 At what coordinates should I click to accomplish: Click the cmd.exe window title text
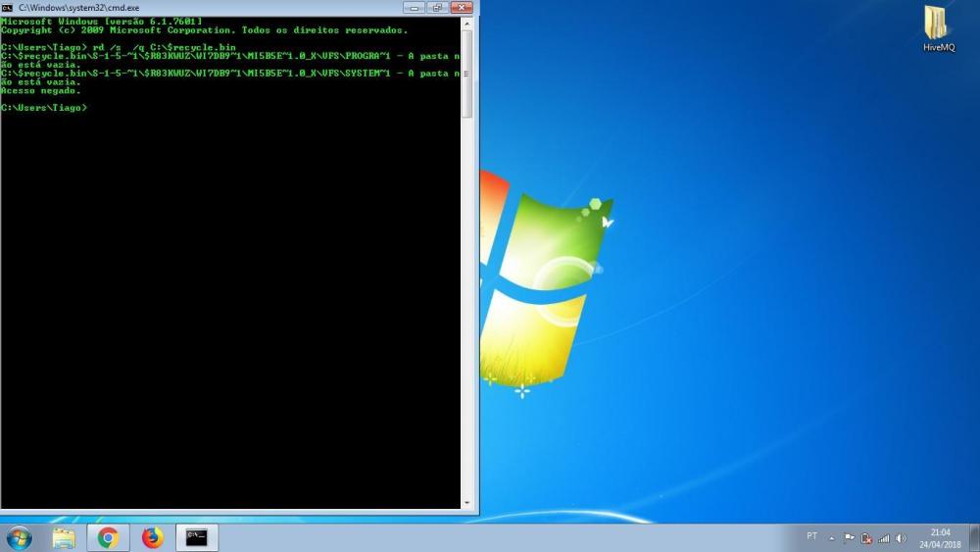coord(79,8)
